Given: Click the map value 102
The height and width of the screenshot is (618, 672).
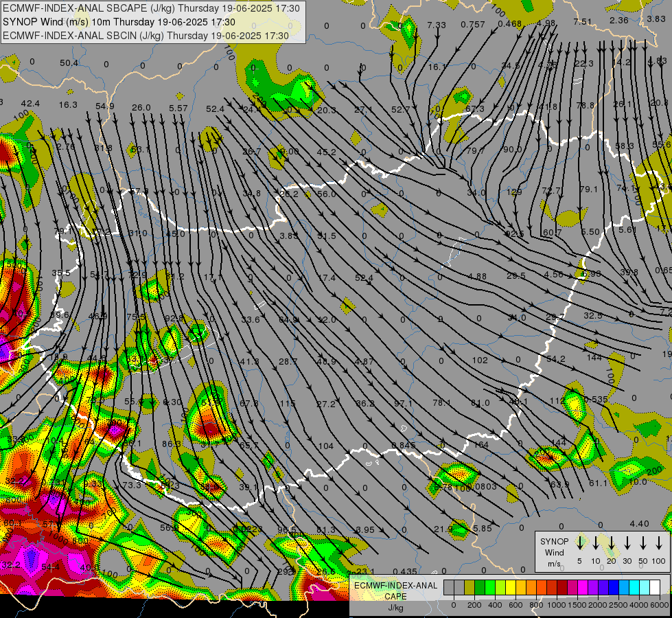Looking at the screenshot, I should click(x=480, y=360).
